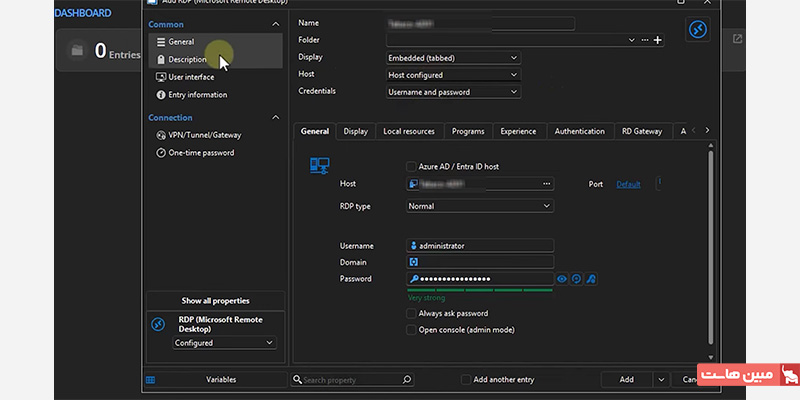Switch to the RD Gateway tab
The image size is (800, 400).
(642, 131)
